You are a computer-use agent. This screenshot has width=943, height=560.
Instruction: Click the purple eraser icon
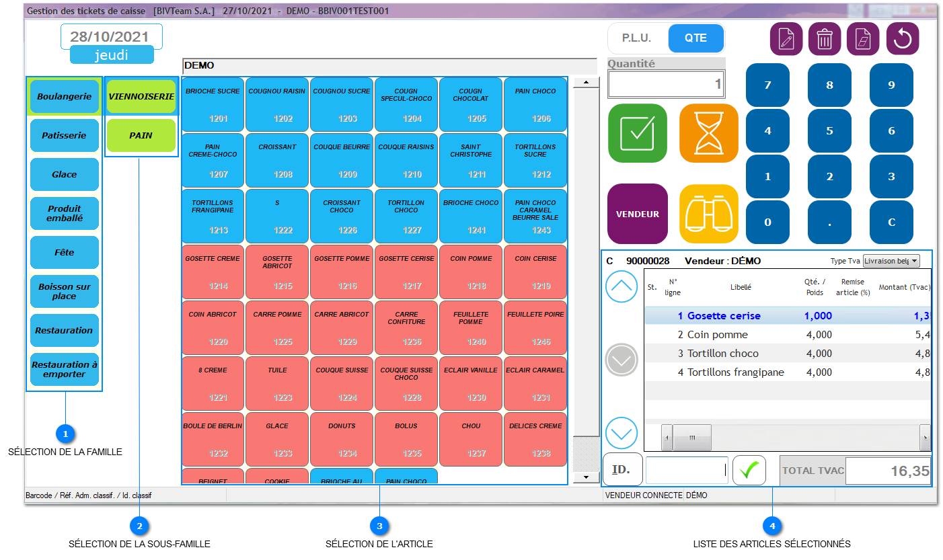click(x=863, y=39)
